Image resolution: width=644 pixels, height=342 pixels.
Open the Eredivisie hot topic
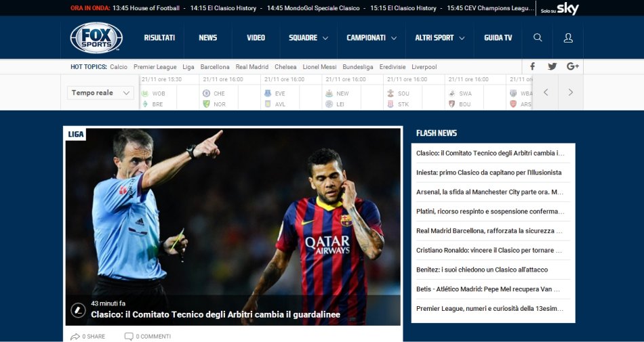click(x=393, y=67)
